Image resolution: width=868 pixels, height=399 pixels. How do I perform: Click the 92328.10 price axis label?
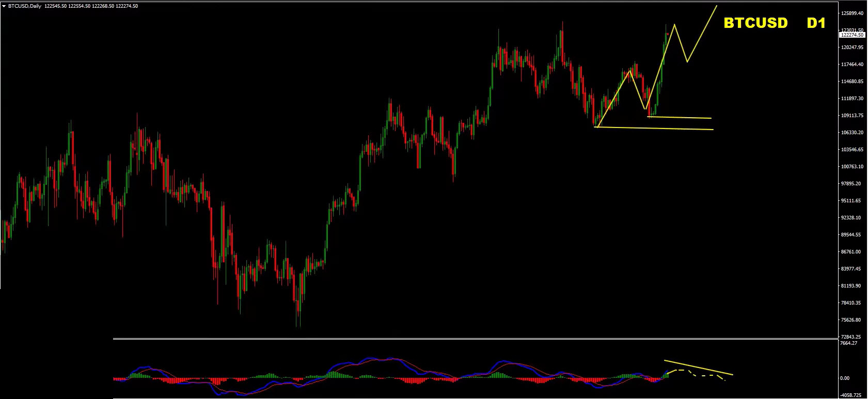(851, 218)
